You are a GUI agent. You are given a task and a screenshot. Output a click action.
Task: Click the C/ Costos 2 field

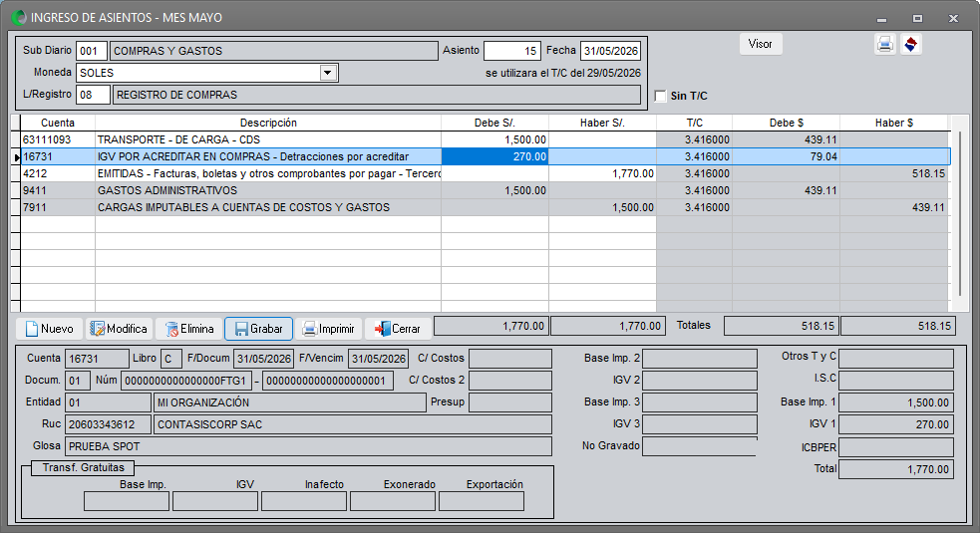tap(510, 381)
